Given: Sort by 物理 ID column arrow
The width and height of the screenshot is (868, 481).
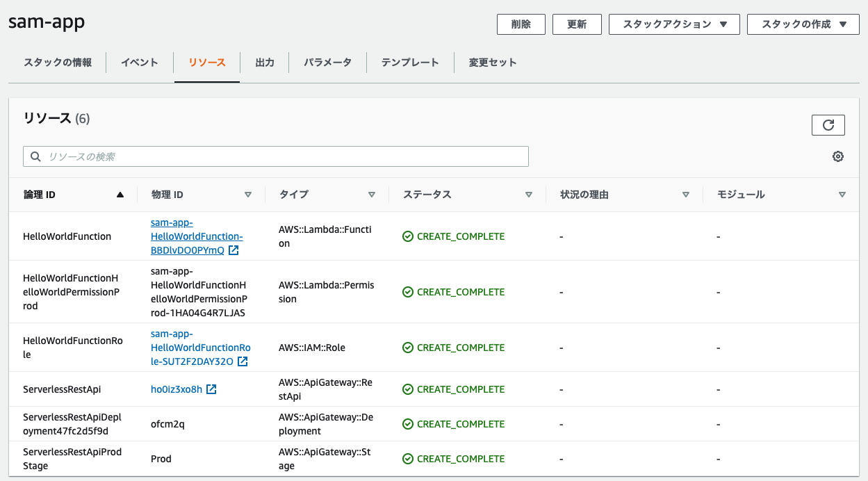Looking at the screenshot, I should pos(248,195).
